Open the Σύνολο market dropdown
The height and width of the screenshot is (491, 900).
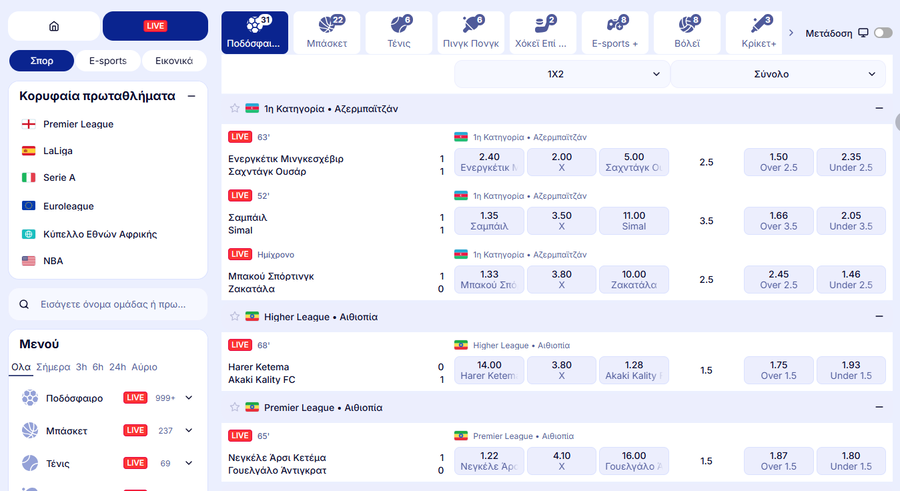coord(778,74)
